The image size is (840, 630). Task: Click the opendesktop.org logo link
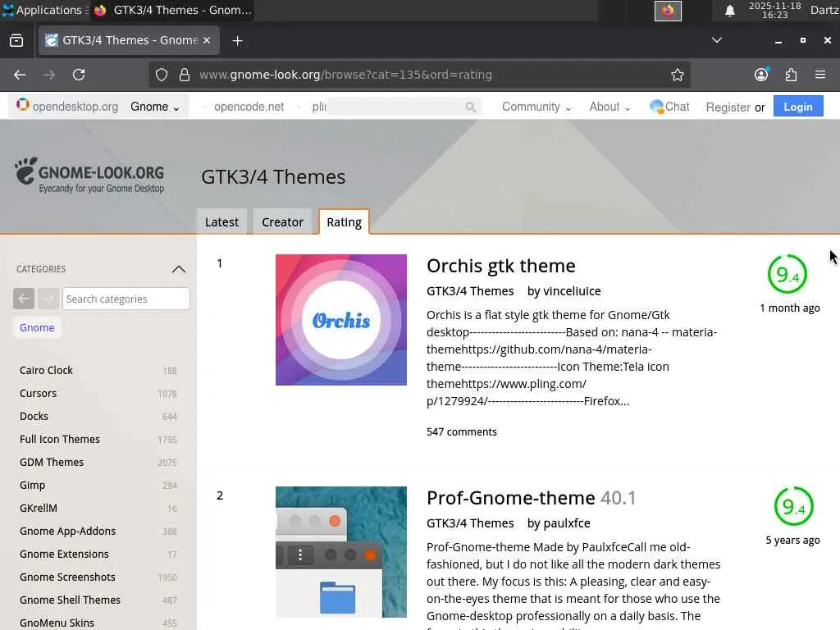(x=67, y=106)
